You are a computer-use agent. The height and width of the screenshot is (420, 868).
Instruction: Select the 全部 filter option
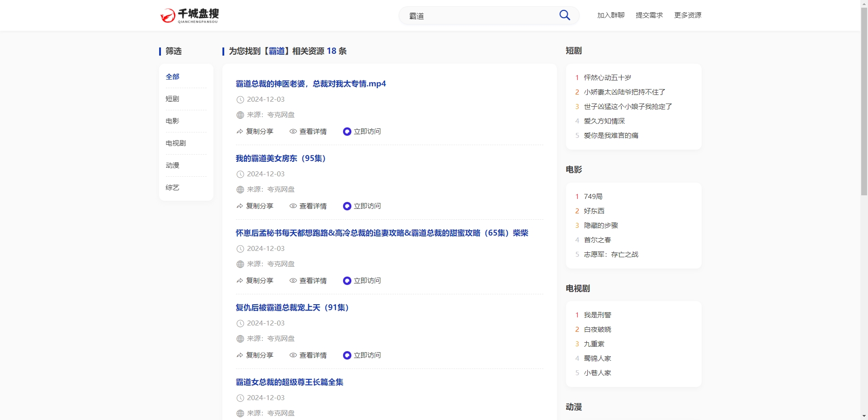172,76
